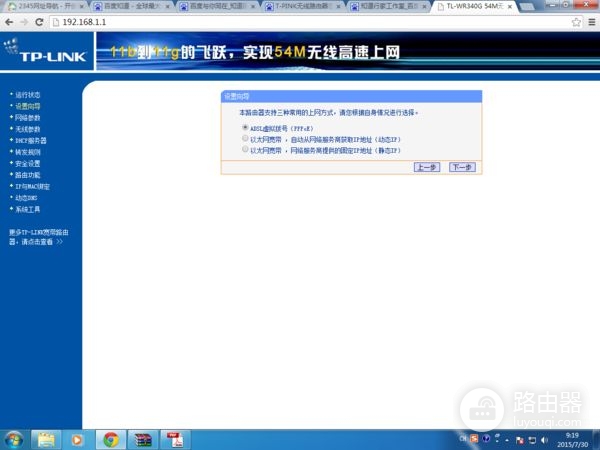600x450 pixels.
Task: Click the 上一步 button
Action: [x=426, y=167]
